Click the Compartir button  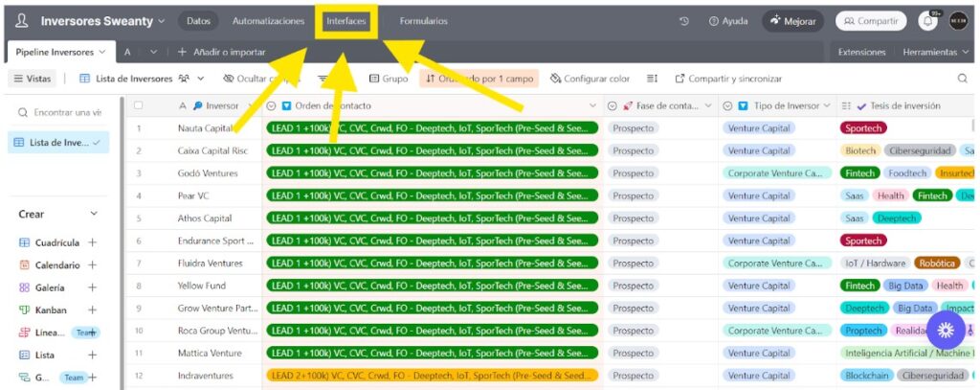870,21
